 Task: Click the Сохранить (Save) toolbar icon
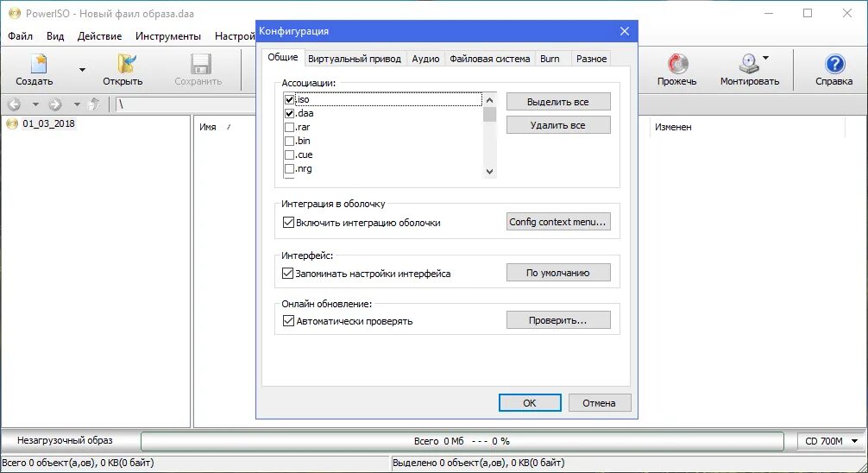[x=200, y=64]
